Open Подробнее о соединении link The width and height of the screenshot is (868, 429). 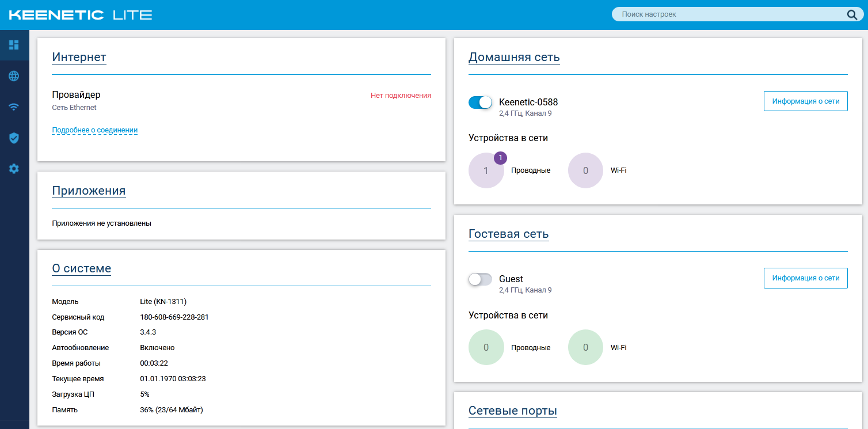coord(95,130)
